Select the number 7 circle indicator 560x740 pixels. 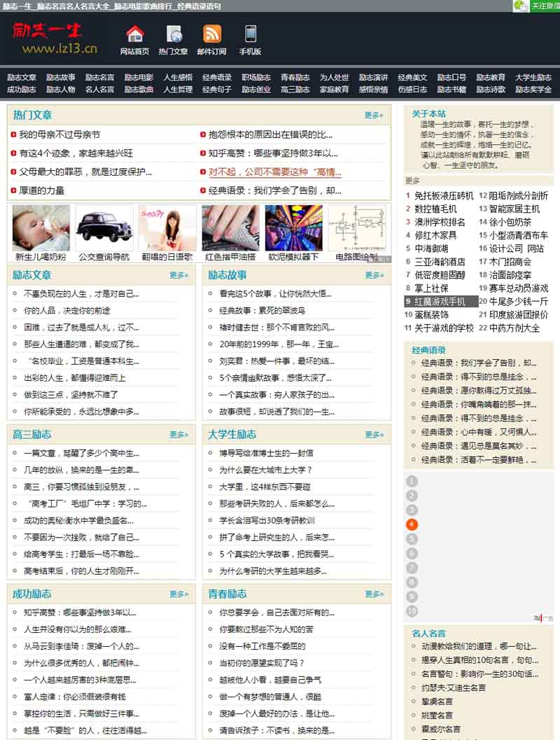coord(412,568)
